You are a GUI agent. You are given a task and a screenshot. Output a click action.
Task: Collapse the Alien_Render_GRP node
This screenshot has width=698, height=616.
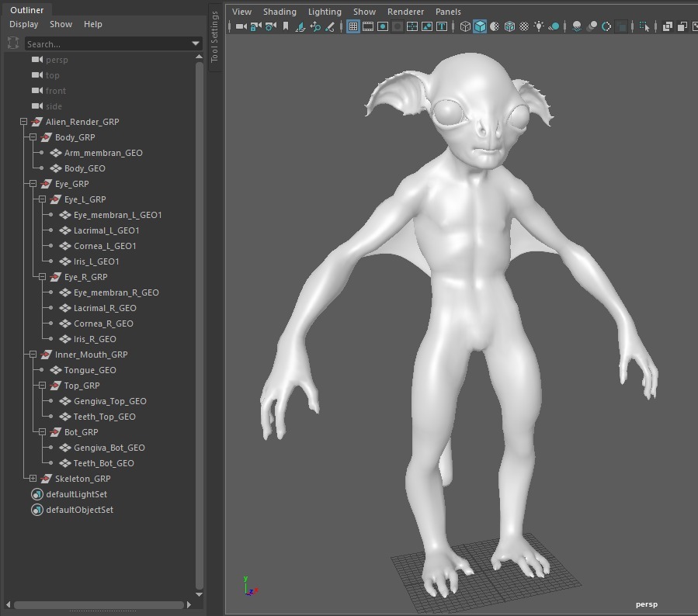[x=23, y=122]
